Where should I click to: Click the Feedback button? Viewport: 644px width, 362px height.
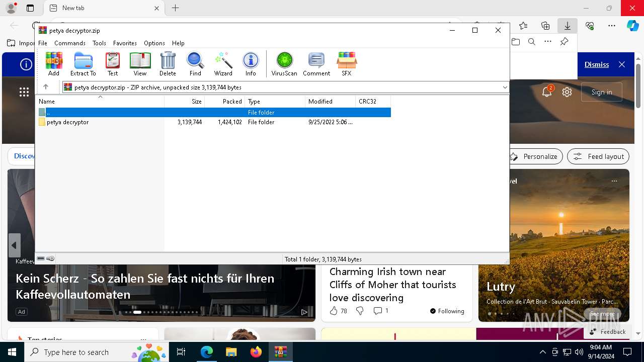pyautogui.click(x=607, y=331)
